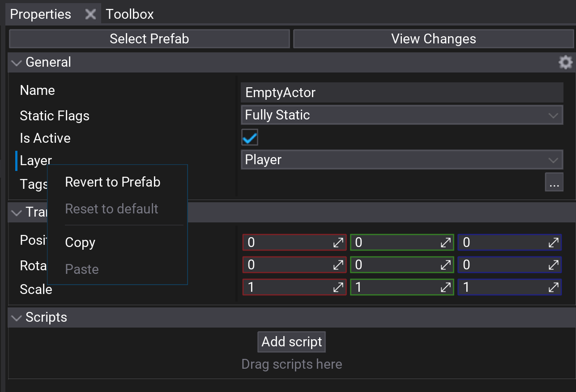This screenshot has width=576, height=392.
Task: Click the expand arrow in Position X field
Action: point(338,242)
